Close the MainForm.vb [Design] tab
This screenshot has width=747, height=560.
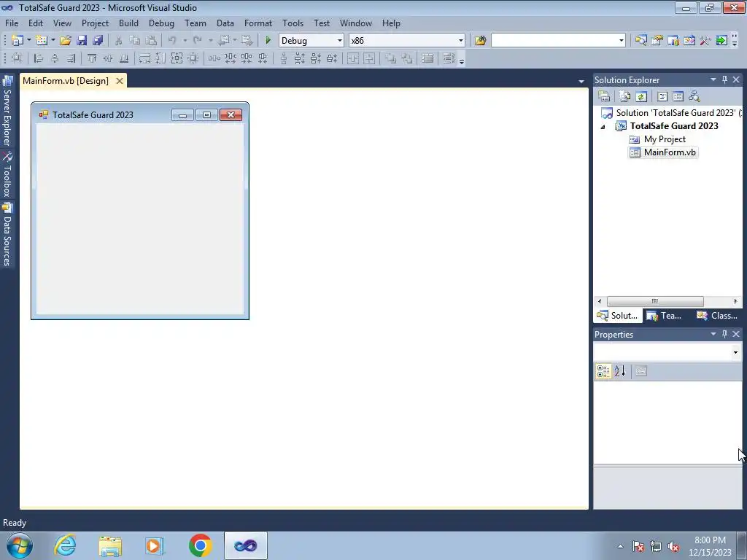[120, 81]
